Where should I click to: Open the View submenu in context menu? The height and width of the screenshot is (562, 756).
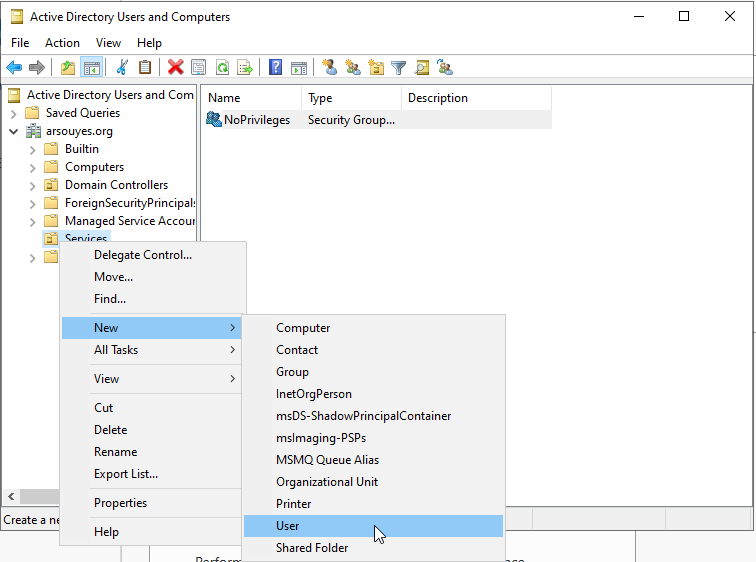pos(151,379)
